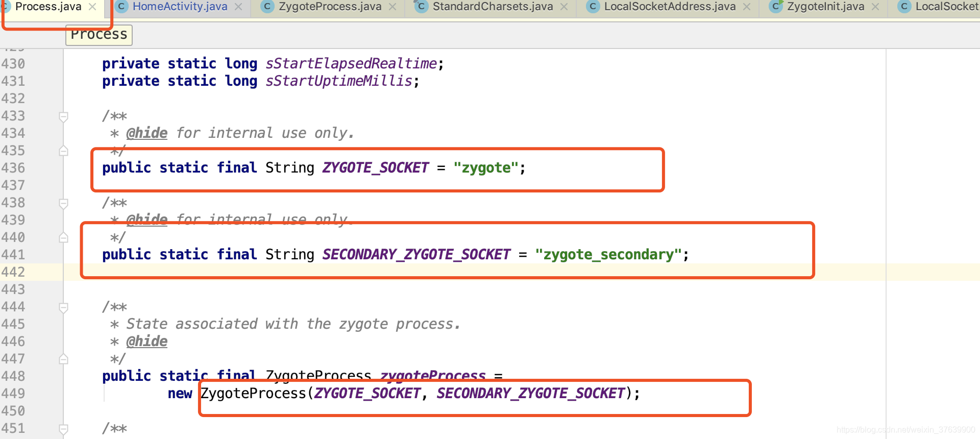Open the ZygoteInit.java tab
Screen dimensions: 980x439
pyautogui.click(x=825, y=7)
